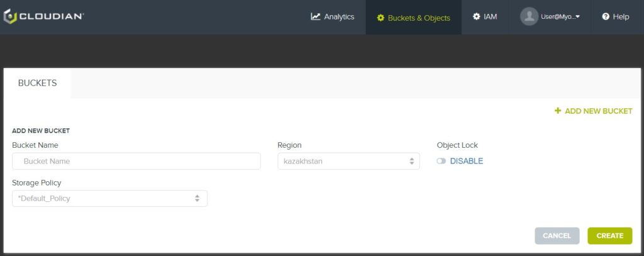This screenshot has height=256, width=644.
Task: Open the Region dropdown showing kazakhstan
Action: pyautogui.click(x=348, y=161)
